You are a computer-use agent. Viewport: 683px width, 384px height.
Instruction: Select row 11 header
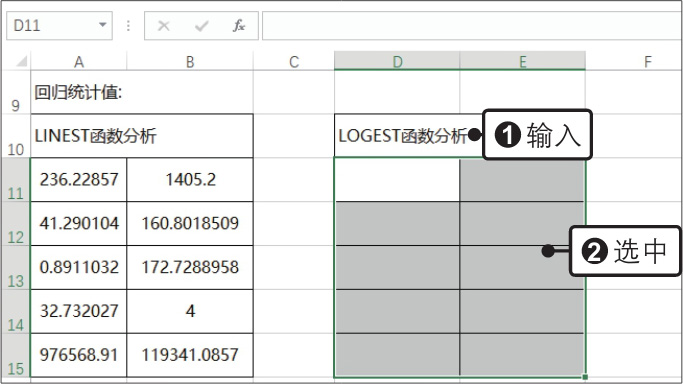[15, 180]
